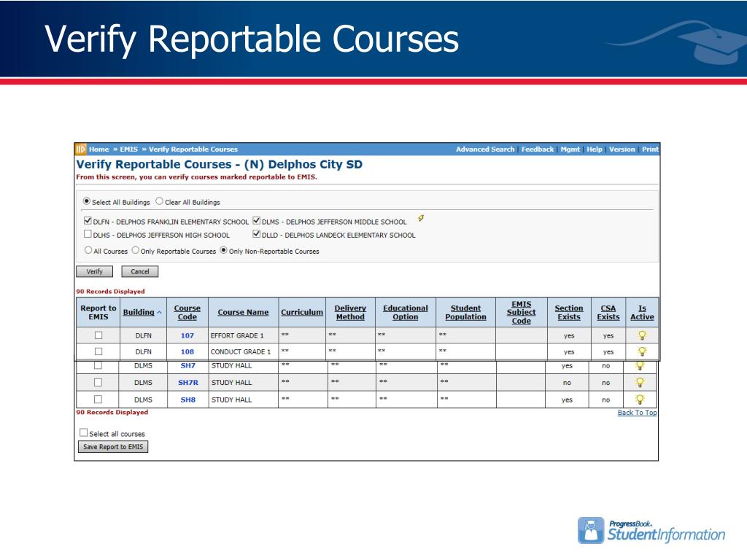Sort by the Building column header

click(139, 312)
